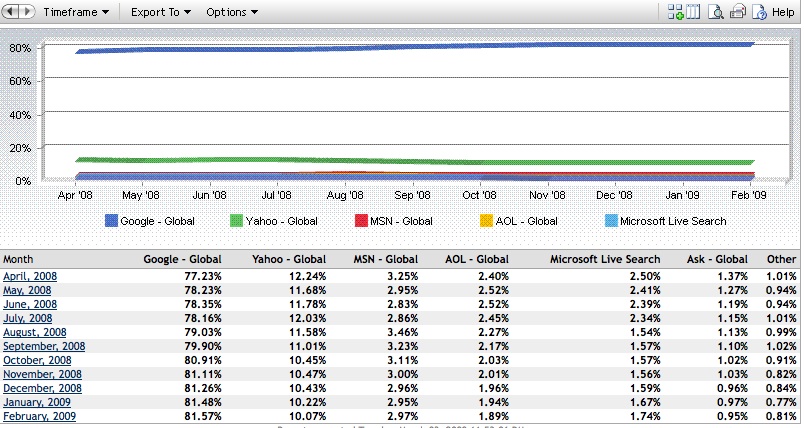Click the red MSN - Global legend swatch
This screenshot has height=428, width=804.
[x=361, y=221]
